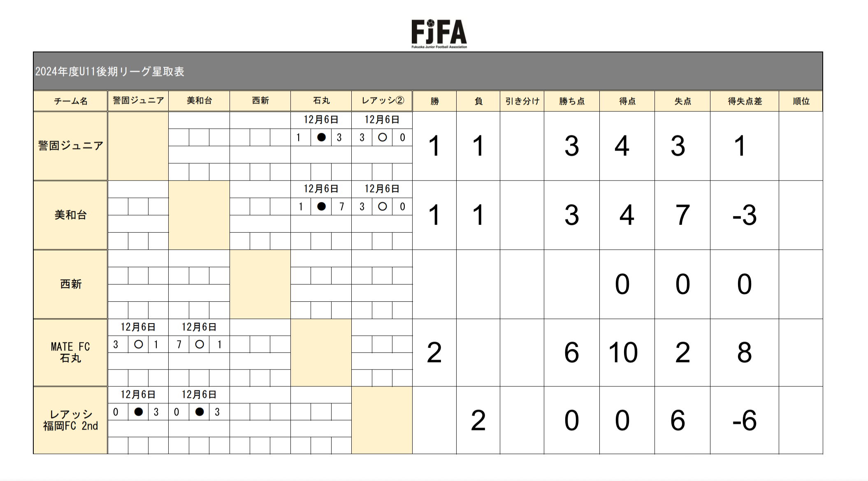This screenshot has width=868, height=481.
Task: Click the レアッシ福岡FC 2nd row label
Action: (71, 420)
